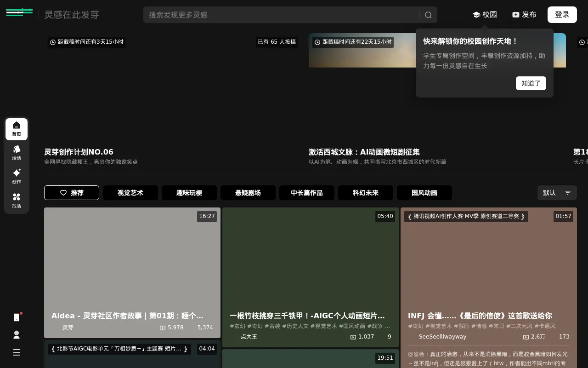Click the 北影节AIGC电影单元 award badge

(x=119, y=349)
